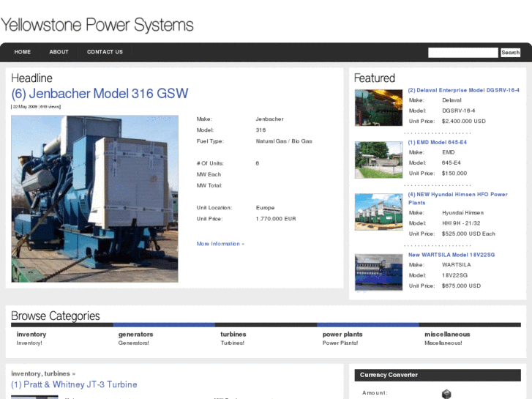The image size is (532, 399).
Task: Browse the generators category
Action: point(135,335)
